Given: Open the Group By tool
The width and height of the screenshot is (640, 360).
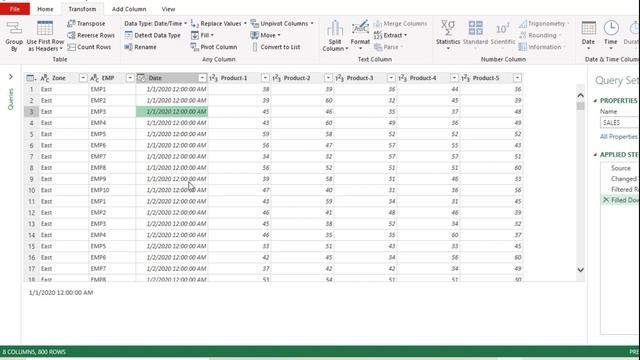Looking at the screenshot, I should [x=14, y=36].
